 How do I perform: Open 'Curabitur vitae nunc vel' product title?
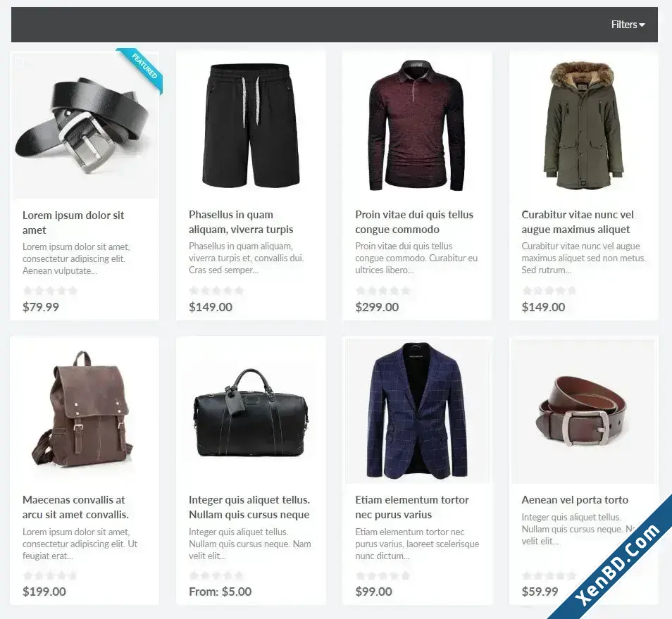click(578, 222)
